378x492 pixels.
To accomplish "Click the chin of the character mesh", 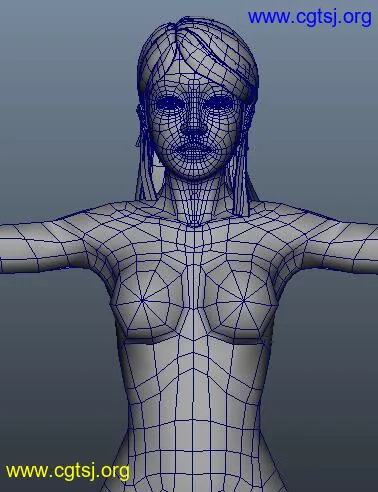I will 195,169.
